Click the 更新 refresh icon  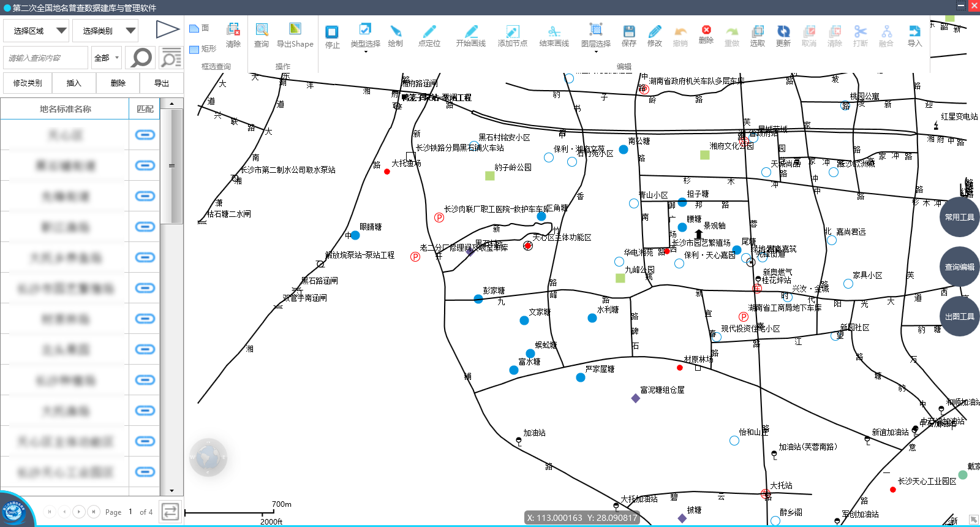[783, 36]
